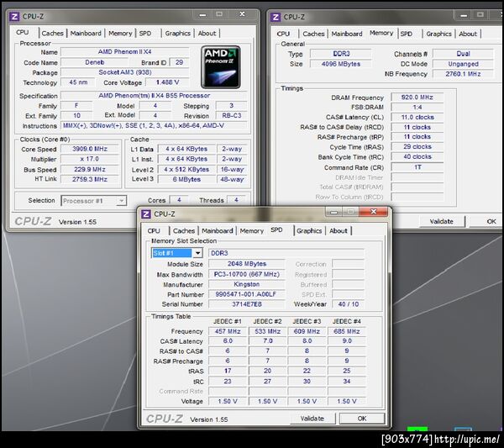This screenshot has width=504, height=448.
Task: Minimize the Memory CPU-Z window
Action: click(464, 15)
